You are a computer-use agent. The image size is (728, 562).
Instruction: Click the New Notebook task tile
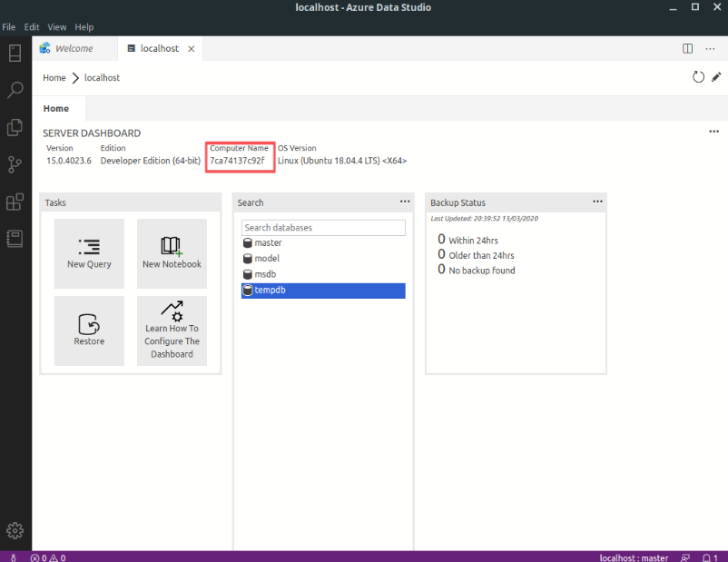click(x=172, y=253)
